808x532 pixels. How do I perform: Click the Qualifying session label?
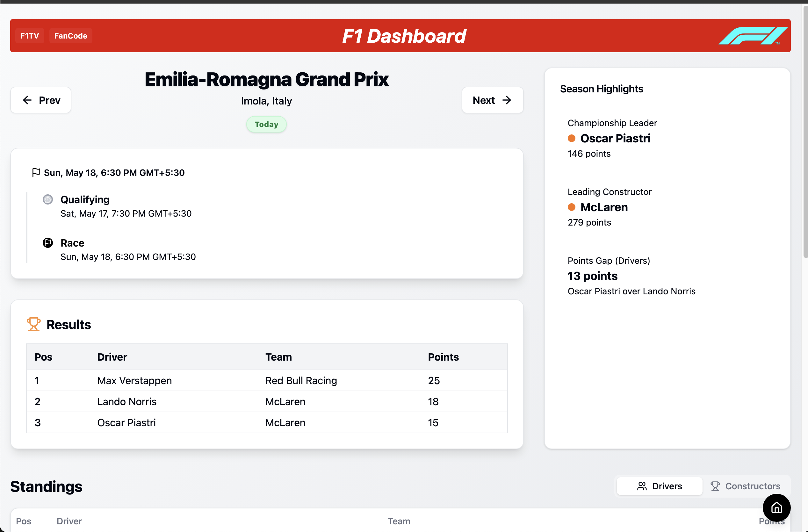(x=85, y=200)
